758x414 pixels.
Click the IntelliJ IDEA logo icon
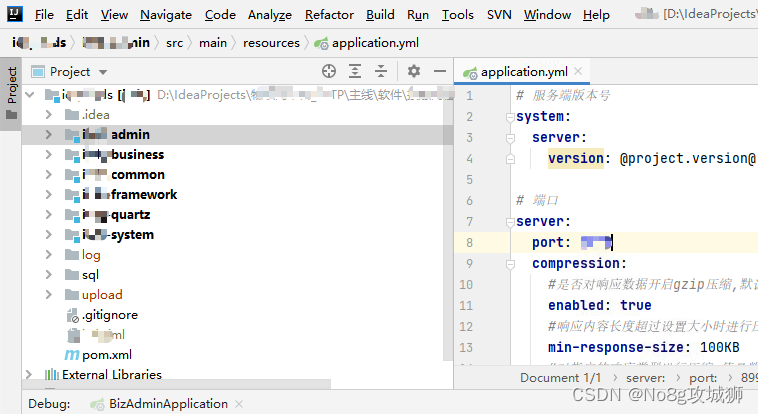tap(15, 14)
